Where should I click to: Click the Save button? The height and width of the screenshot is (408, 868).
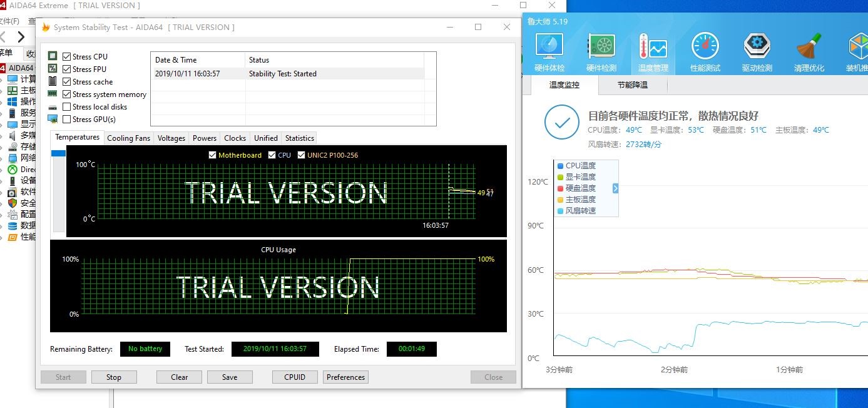coord(230,377)
